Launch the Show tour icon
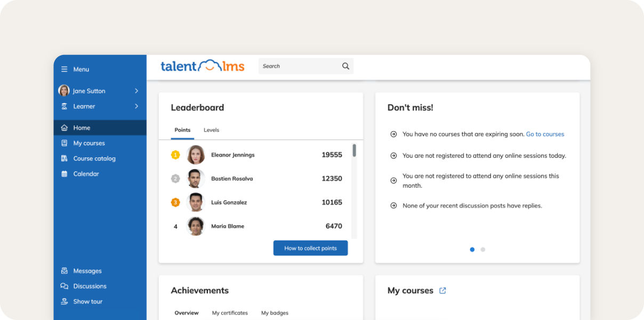Viewport: 644px width, 320px height. pos(64,301)
